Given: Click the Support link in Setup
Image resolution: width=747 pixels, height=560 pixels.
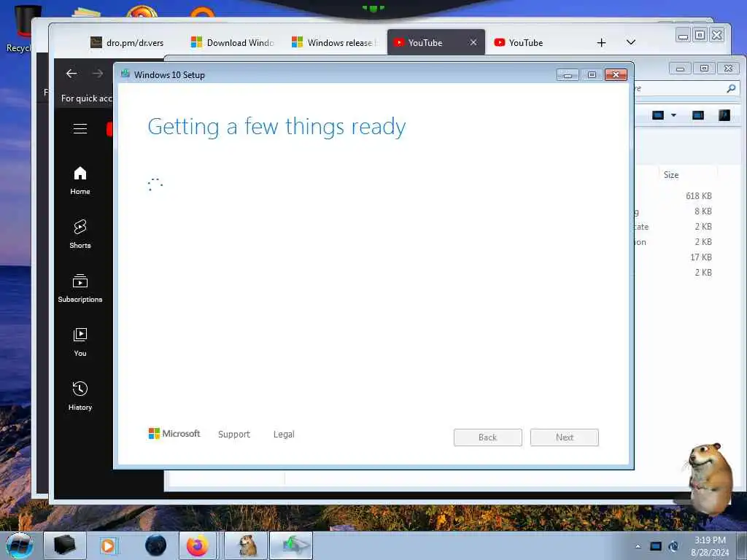Looking at the screenshot, I should coord(234,435).
